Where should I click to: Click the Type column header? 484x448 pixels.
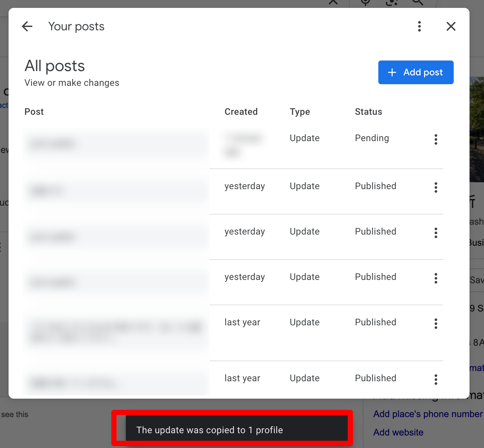[x=300, y=112]
